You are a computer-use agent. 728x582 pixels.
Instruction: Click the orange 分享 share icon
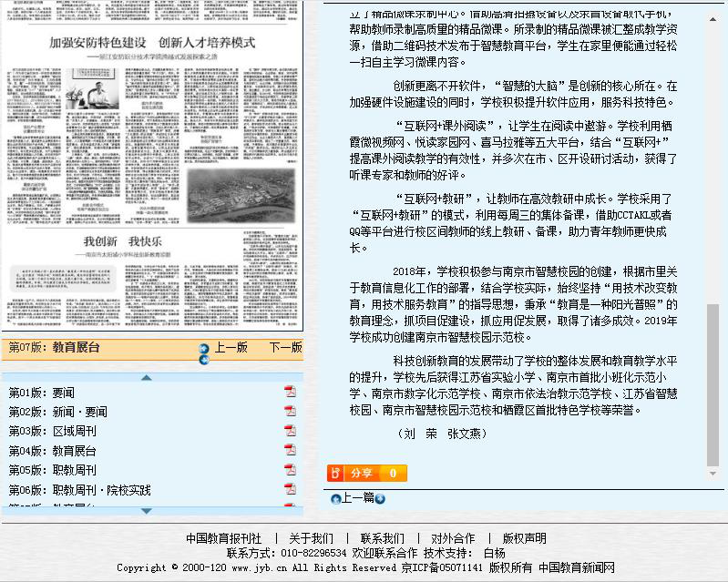coord(337,473)
